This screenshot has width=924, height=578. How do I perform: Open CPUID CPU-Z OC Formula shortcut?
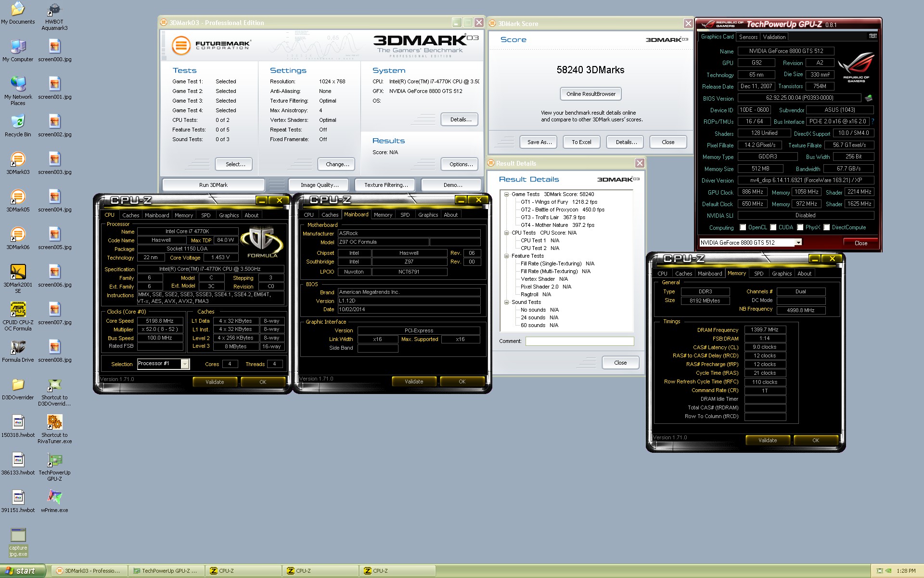18,316
